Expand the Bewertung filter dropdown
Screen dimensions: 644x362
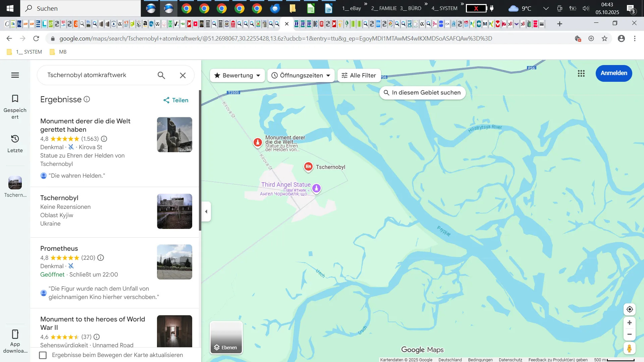pos(237,75)
